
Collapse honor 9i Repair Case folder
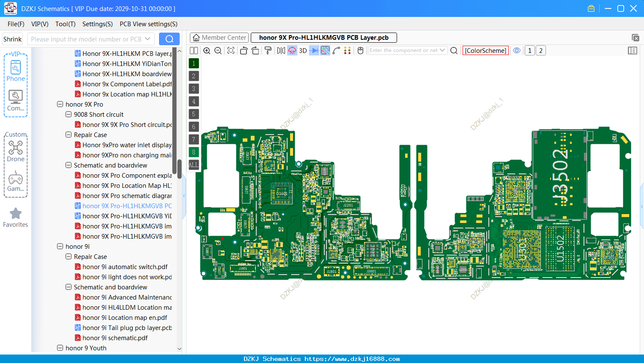click(69, 256)
